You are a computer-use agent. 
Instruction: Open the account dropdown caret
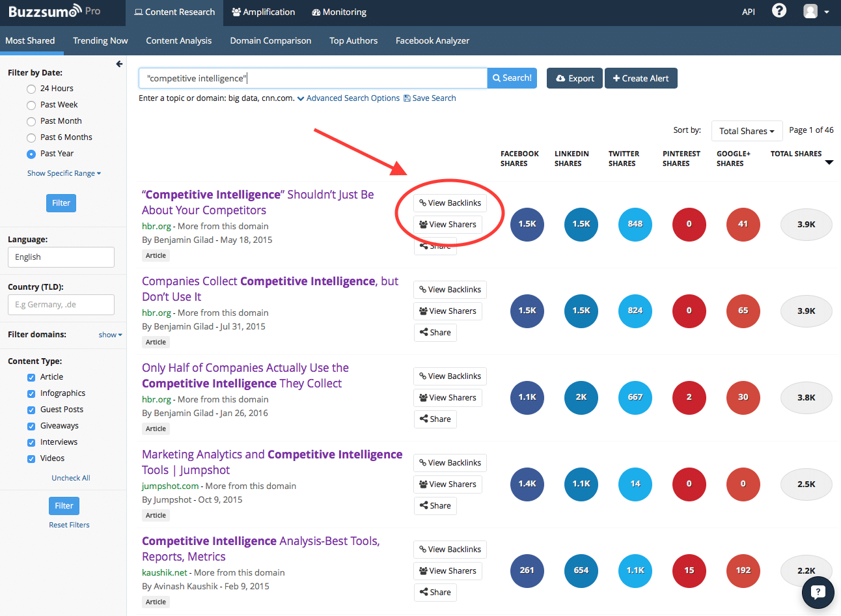pos(827,12)
